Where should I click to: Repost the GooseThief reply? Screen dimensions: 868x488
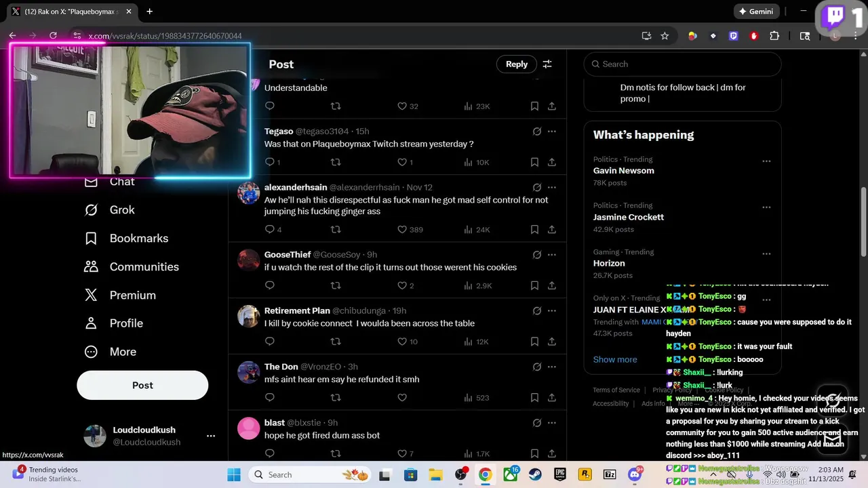point(335,285)
